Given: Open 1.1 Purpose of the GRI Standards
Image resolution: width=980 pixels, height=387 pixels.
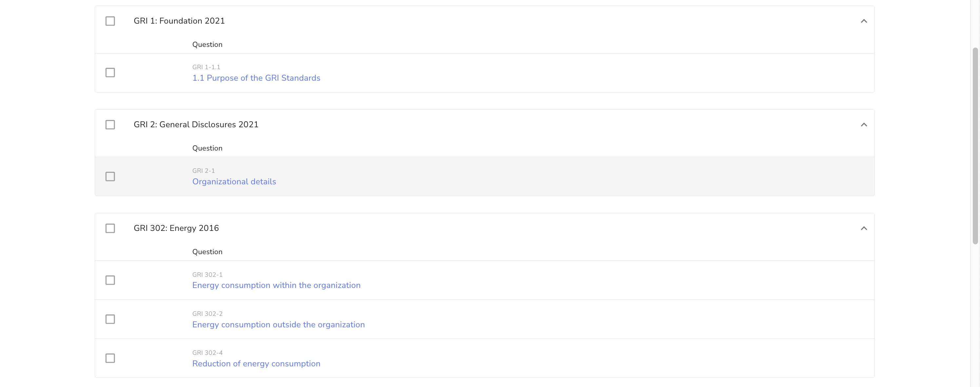Looking at the screenshot, I should point(256,78).
